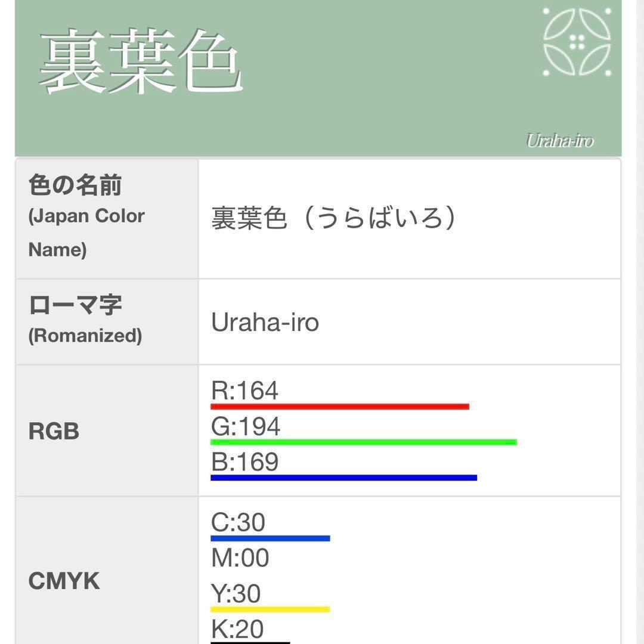Select the RGB row label
Viewport: 644px width, 644px height.
point(54,431)
